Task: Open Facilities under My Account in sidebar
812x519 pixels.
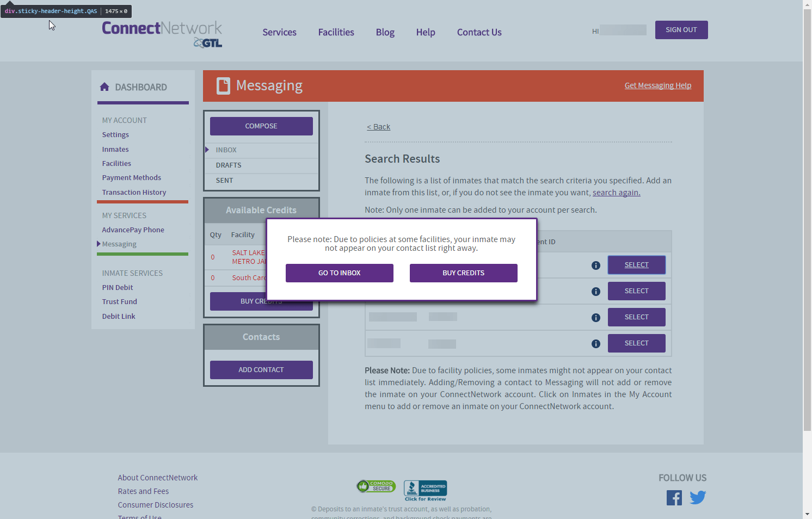Action: pos(116,164)
